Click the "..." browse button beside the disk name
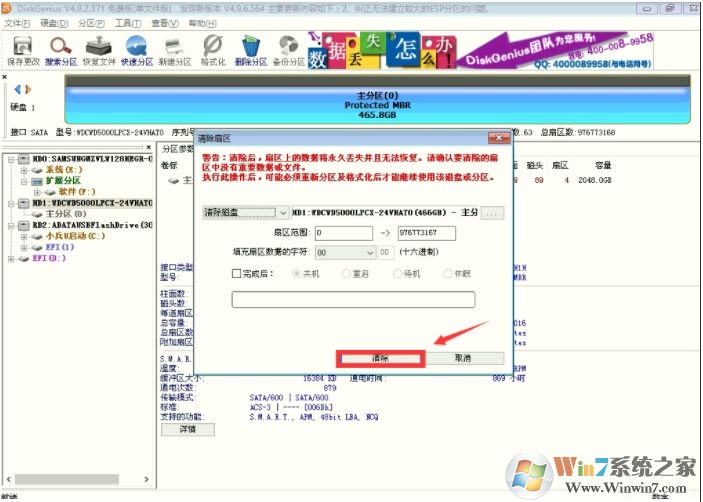703x502 pixels. [x=492, y=213]
